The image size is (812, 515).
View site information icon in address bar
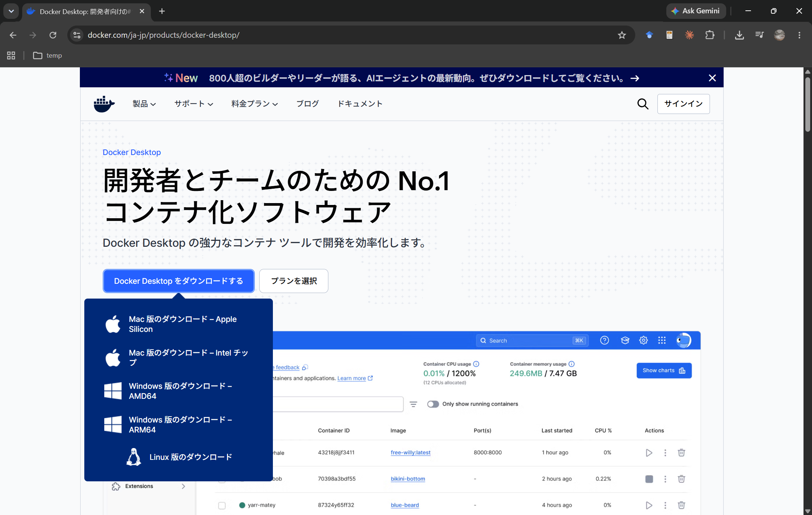(x=77, y=35)
